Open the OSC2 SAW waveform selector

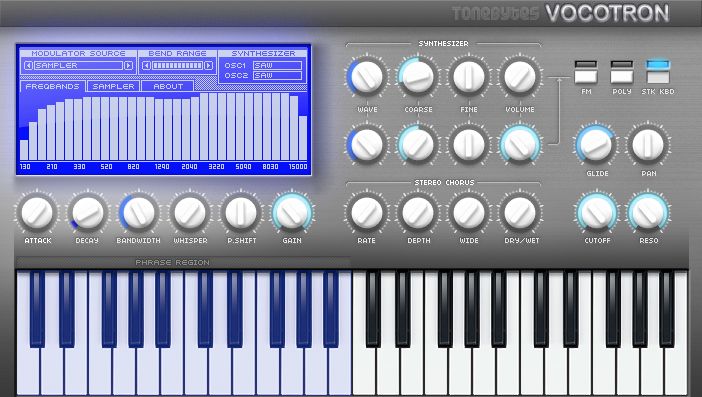(277, 76)
